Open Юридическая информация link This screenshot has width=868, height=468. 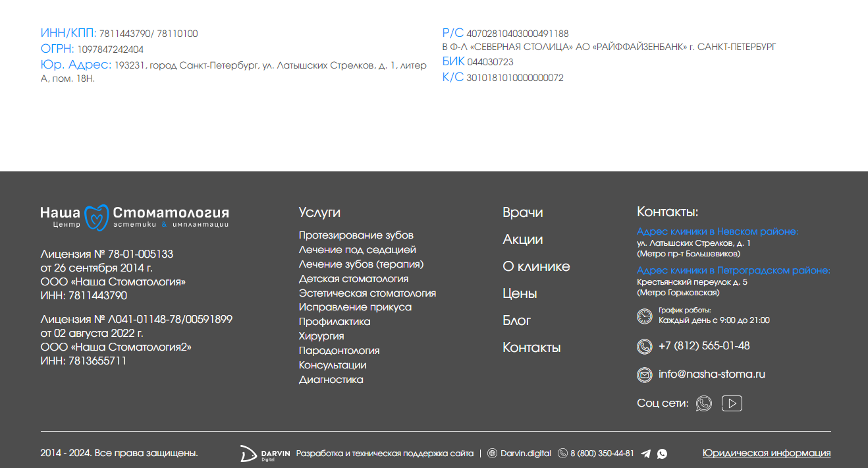tap(767, 453)
